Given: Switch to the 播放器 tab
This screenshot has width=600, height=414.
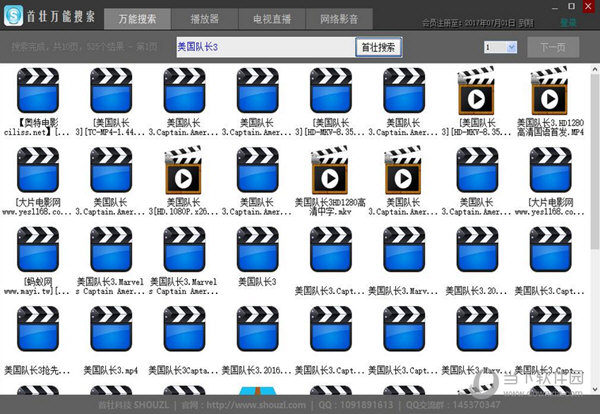Looking at the screenshot, I should pyautogui.click(x=205, y=19).
